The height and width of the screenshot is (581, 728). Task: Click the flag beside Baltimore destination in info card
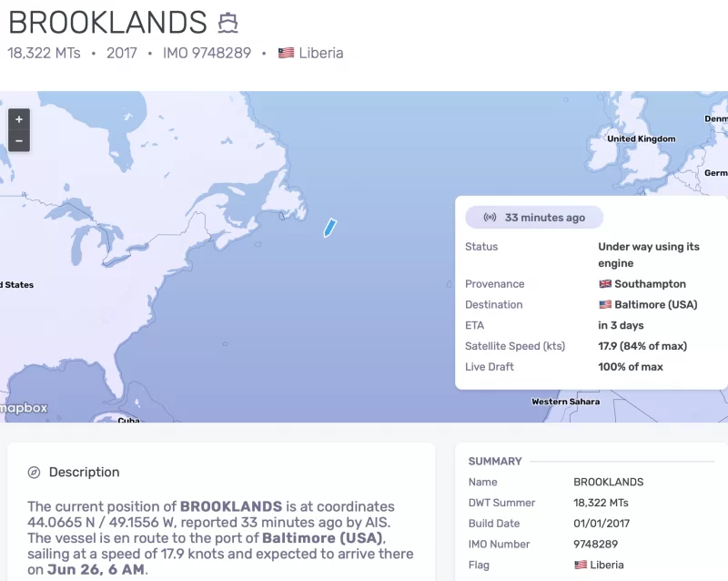(605, 305)
